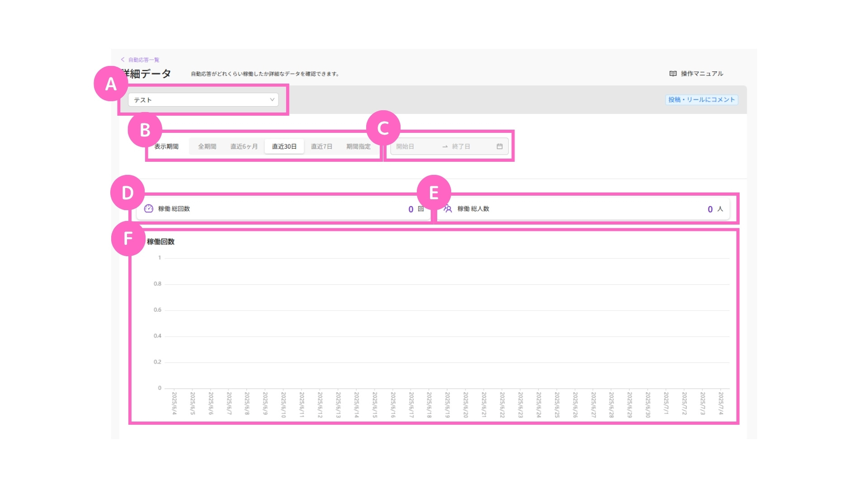Image resolution: width=868 pixels, height=488 pixels.
Task: Open the 自動応答一覧 breadcrumb link
Action: [144, 60]
